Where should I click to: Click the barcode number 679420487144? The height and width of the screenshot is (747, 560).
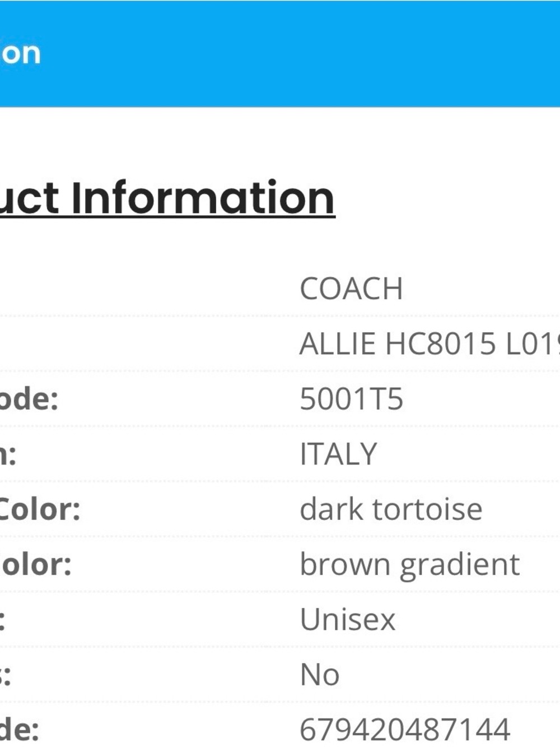coord(405,729)
